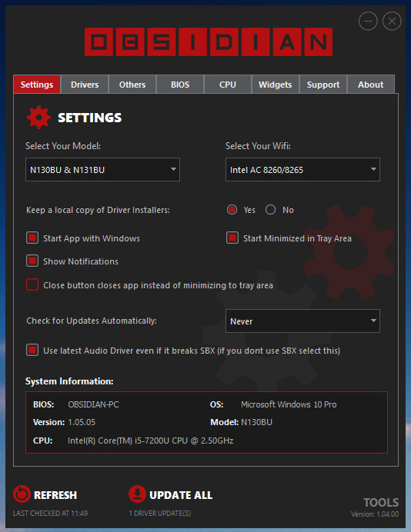411x532 pixels.
Task: Go to the Widgets tab
Action: pyautogui.click(x=275, y=85)
